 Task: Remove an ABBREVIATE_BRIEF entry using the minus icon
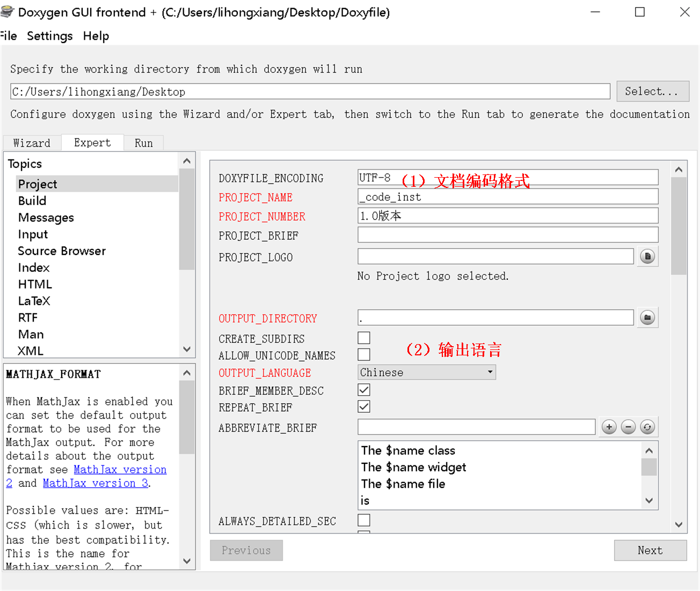(x=628, y=426)
